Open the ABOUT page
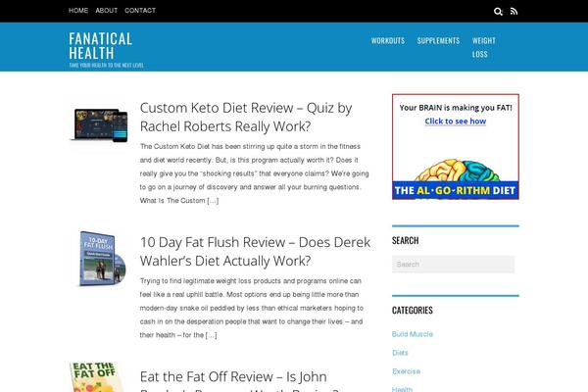The height and width of the screenshot is (392, 588). [x=107, y=11]
